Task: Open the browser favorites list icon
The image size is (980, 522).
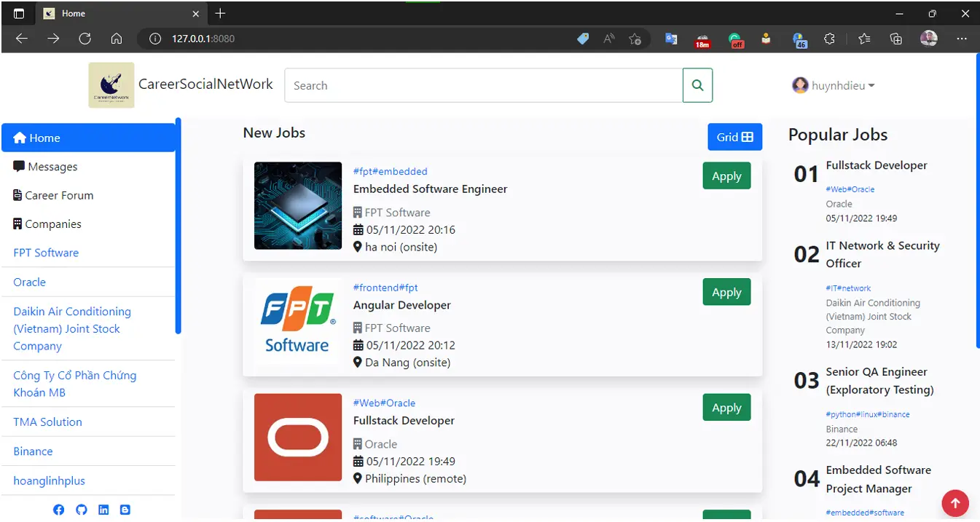Action: point(864,39)
